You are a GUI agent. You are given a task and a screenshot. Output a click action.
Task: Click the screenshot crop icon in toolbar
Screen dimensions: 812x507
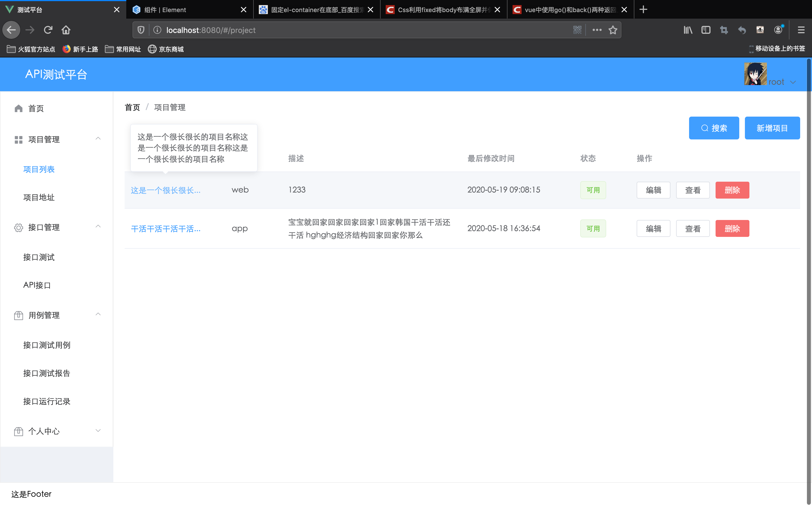724,30
